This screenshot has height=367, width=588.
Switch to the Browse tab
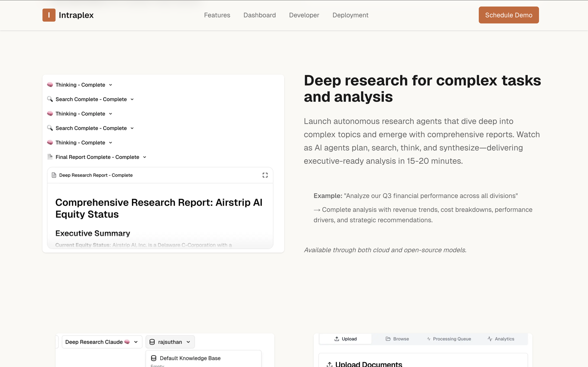pos(397,339)
